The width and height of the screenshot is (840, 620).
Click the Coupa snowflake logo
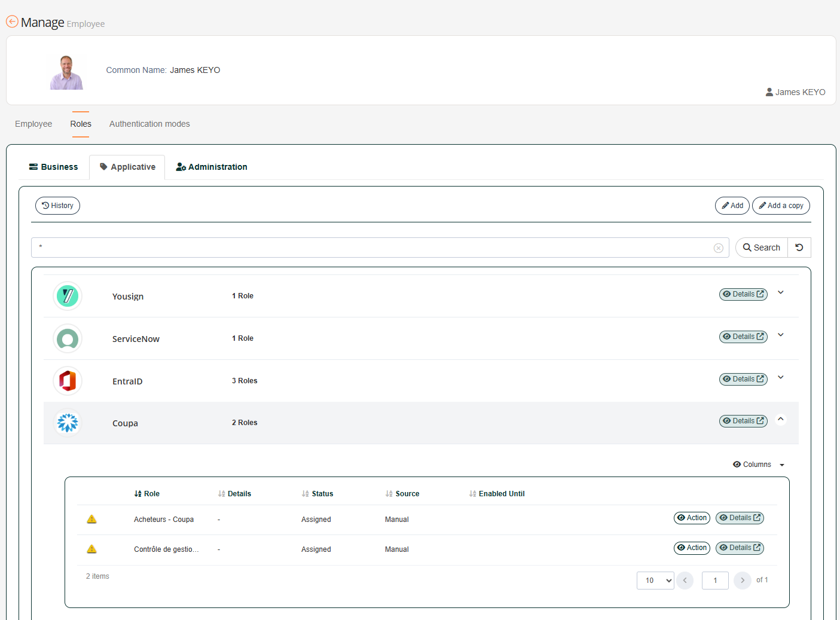(68, 423)
